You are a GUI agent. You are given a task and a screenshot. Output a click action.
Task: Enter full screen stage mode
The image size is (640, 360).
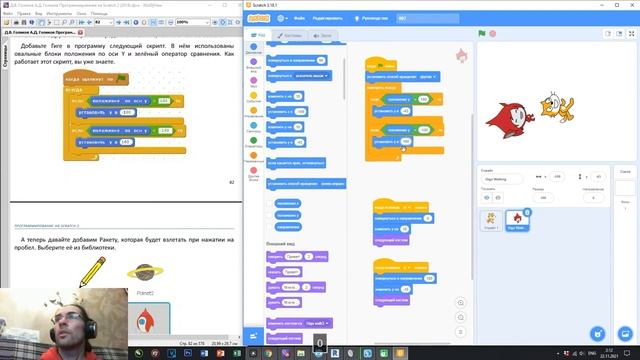631,33
